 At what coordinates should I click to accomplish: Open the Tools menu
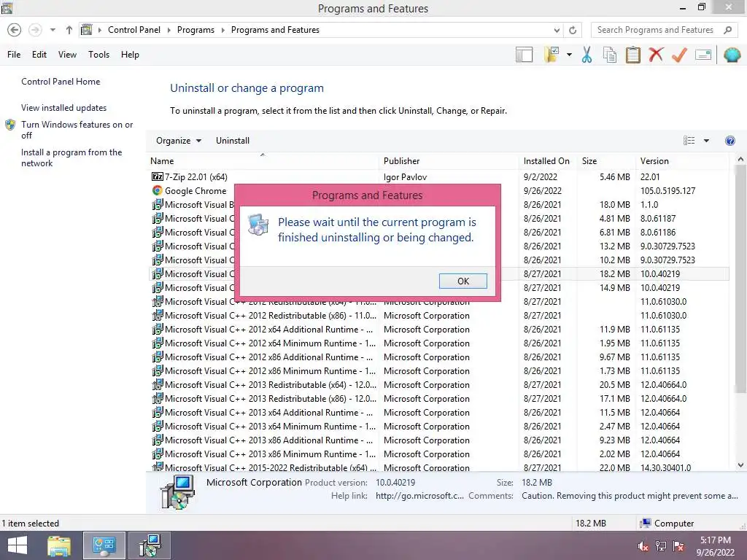(x=98, y=54)
